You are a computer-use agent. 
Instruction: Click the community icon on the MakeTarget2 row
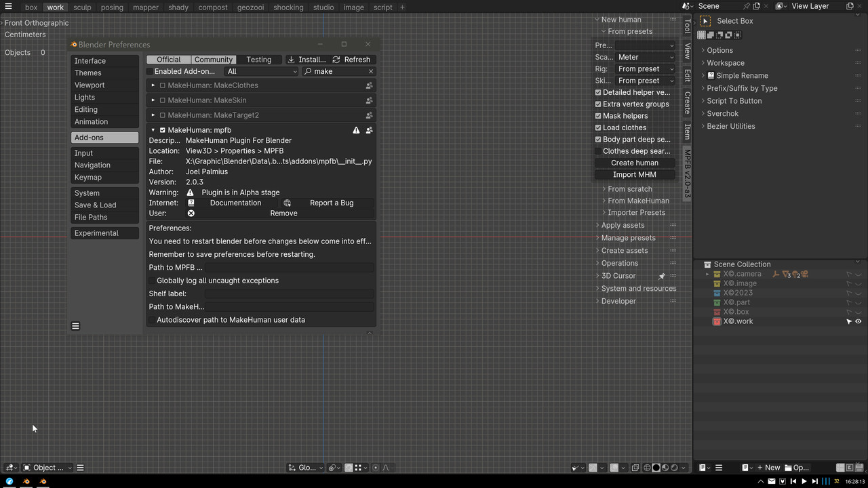click(369, 115)
